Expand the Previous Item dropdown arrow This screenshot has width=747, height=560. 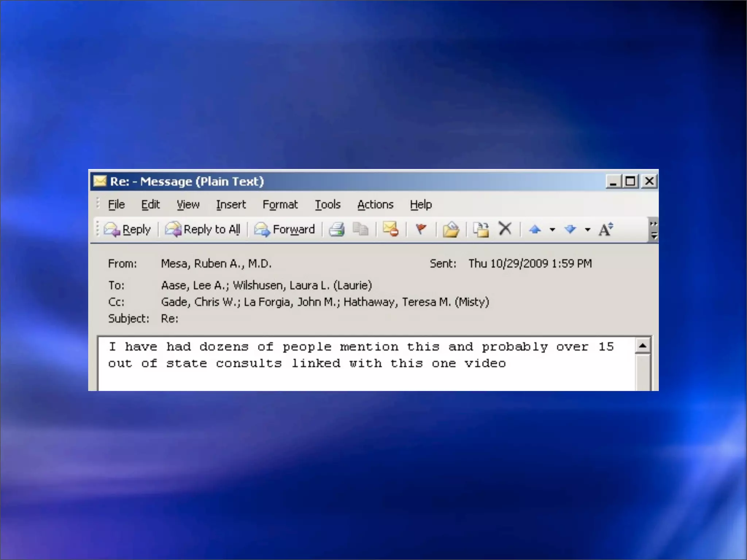[x=552, y=230]
